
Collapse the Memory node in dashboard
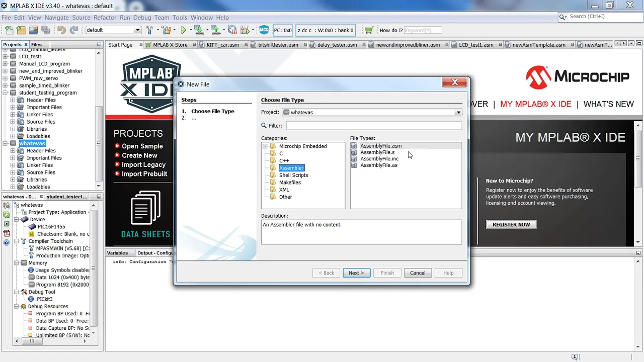tap(17, 263)
